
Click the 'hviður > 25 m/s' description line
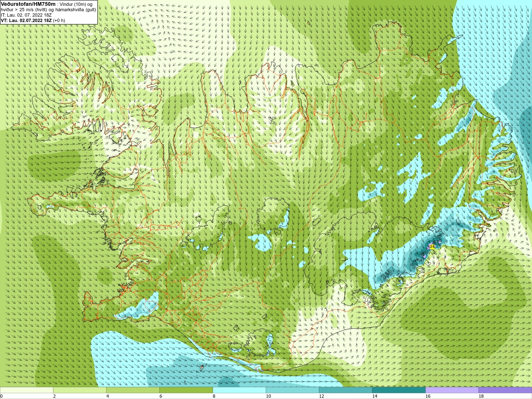pos(48,10)
